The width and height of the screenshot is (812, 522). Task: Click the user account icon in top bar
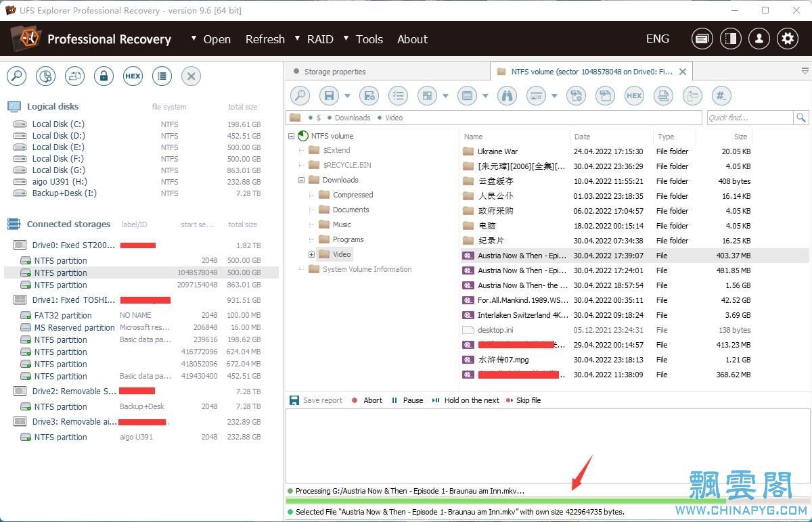point(759,39)
